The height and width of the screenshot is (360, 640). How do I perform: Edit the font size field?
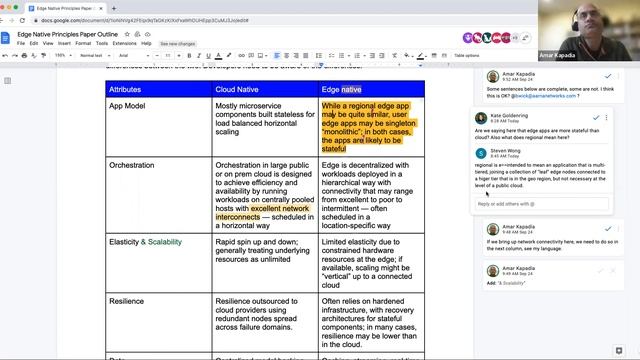tap(168, 56)
